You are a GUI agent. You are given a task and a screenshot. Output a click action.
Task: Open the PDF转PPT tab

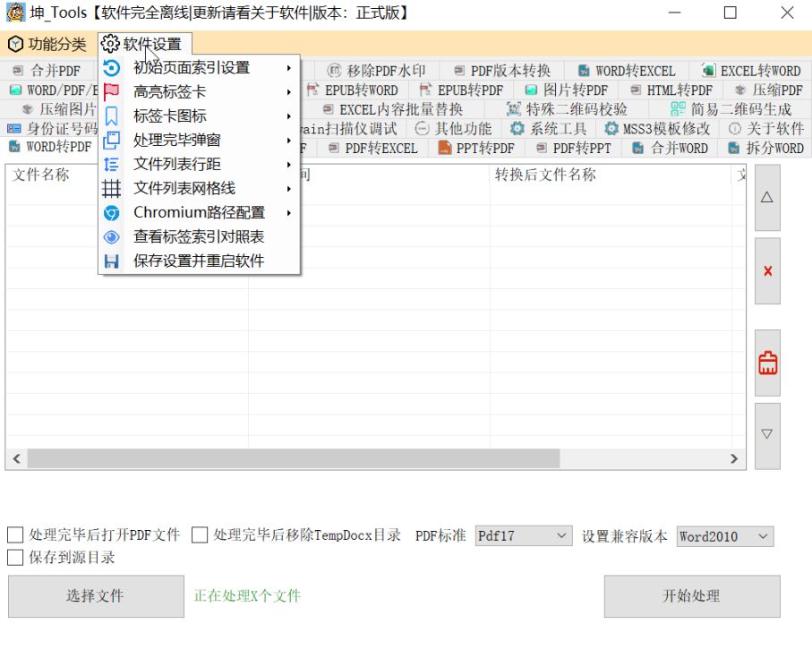tap(573, 148)
